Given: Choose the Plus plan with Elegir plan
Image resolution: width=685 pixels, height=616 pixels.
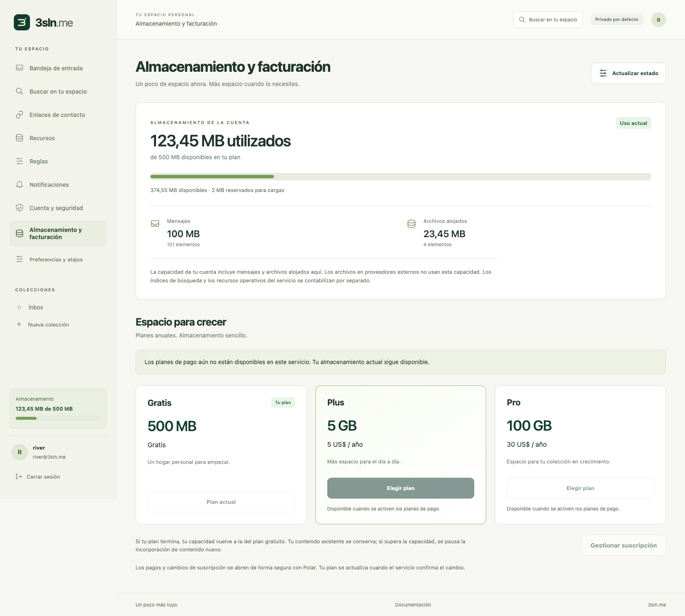Looking at the screenshot, I should [401, 488].
